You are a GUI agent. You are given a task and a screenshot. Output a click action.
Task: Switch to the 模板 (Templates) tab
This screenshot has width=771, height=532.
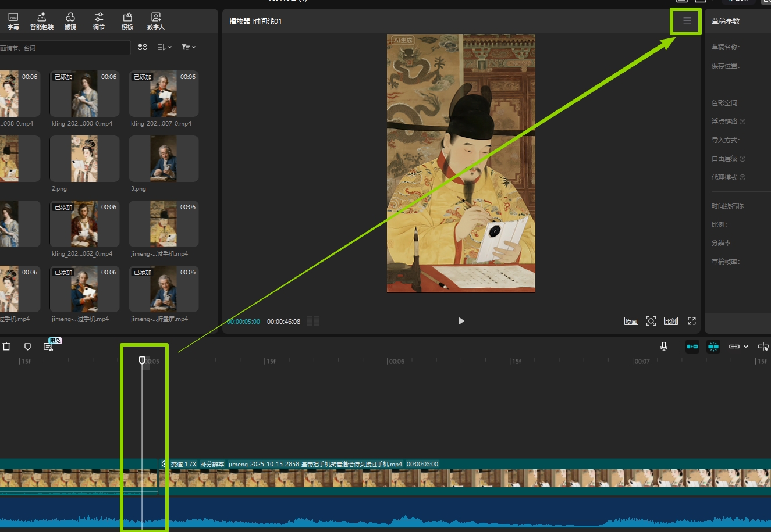coord(127,21)
